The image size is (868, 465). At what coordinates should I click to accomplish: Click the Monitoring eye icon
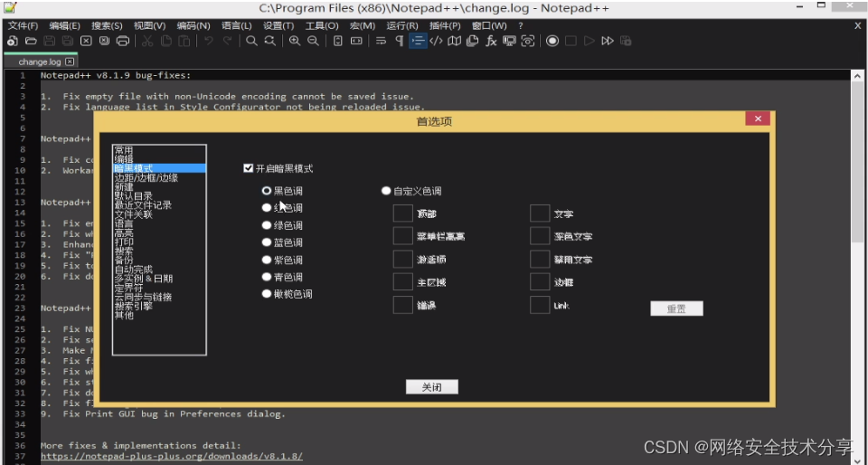click(x=528, y=41)
